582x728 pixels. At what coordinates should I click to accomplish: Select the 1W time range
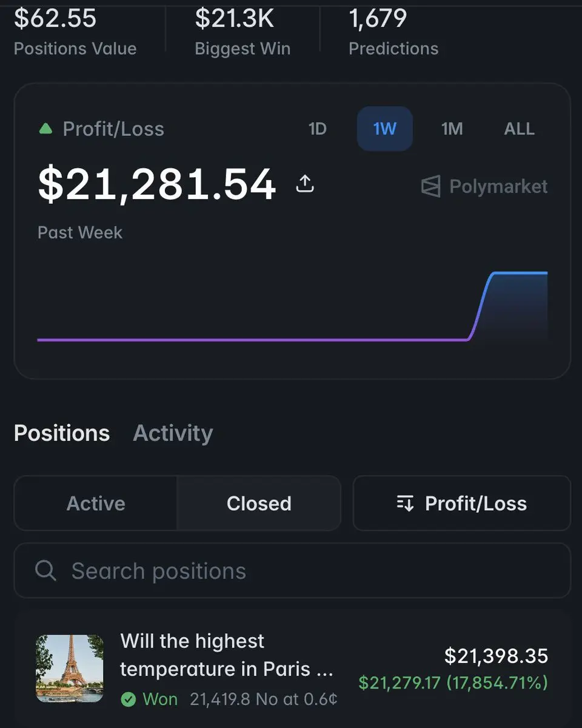(384, 129)
